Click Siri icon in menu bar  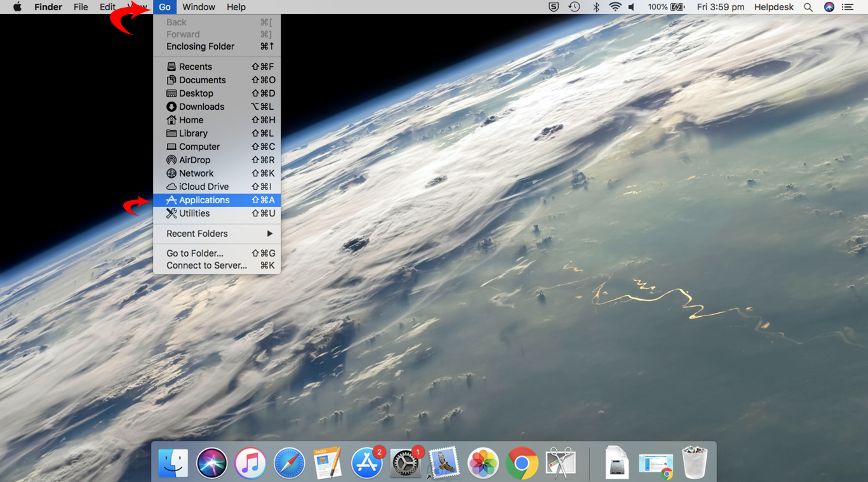click(829, 7)
